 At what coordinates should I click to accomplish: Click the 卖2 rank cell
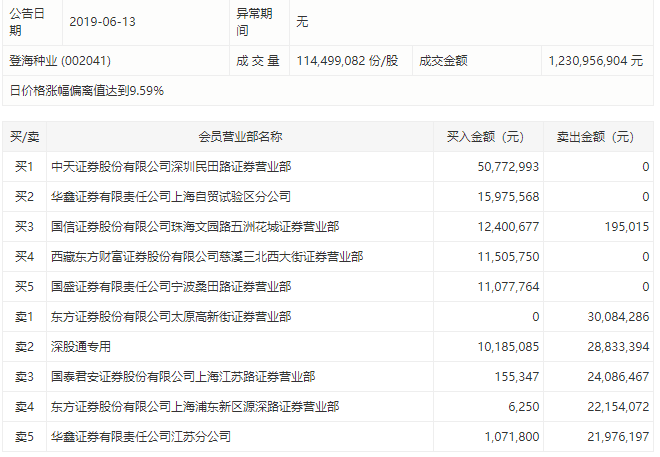click(x=24, y=347)
